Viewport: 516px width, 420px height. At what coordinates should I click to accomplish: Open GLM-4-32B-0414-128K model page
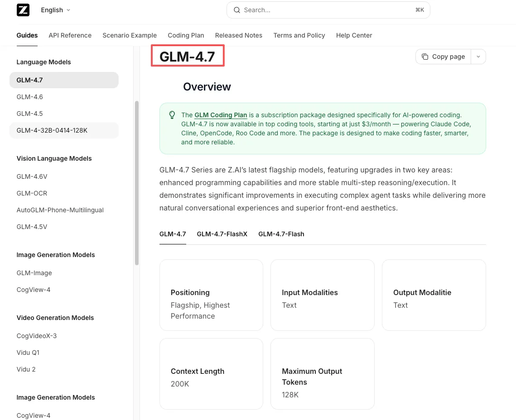click(52, 130)
